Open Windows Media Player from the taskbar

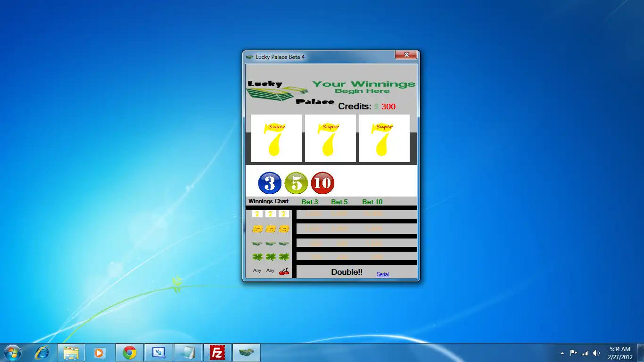[x=99, y=353]
